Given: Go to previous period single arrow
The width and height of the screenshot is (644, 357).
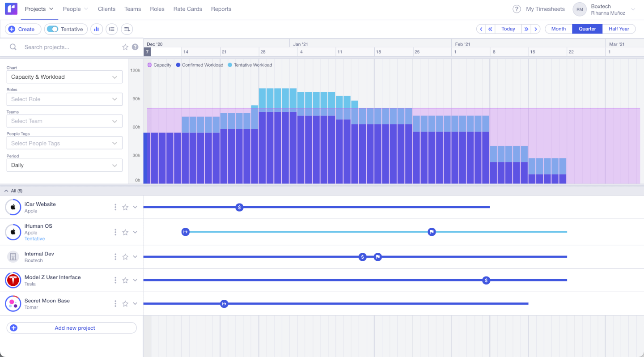Looking at the screenshot, I should pos(481,29).
